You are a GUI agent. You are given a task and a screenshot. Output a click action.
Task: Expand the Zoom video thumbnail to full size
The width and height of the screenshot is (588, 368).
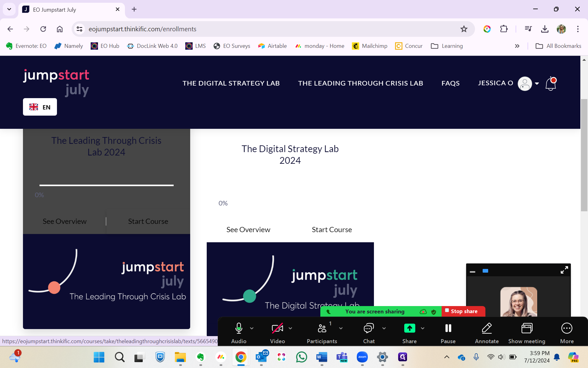(564, 270)
